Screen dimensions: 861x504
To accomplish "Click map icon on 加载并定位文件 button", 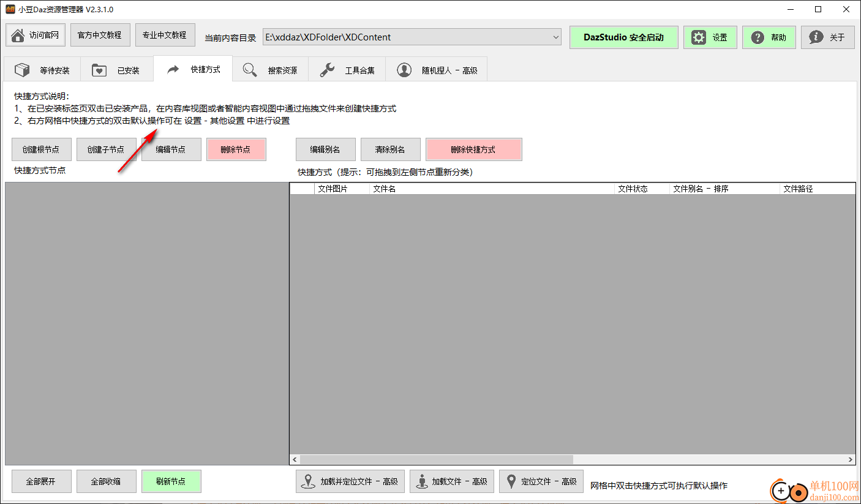I will (307, 481).
